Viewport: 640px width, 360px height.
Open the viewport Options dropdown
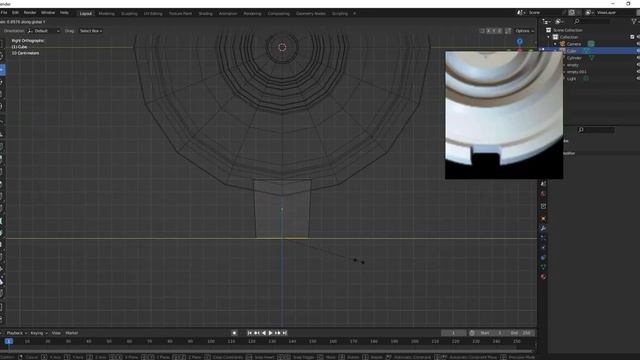(x=524, y=31)
